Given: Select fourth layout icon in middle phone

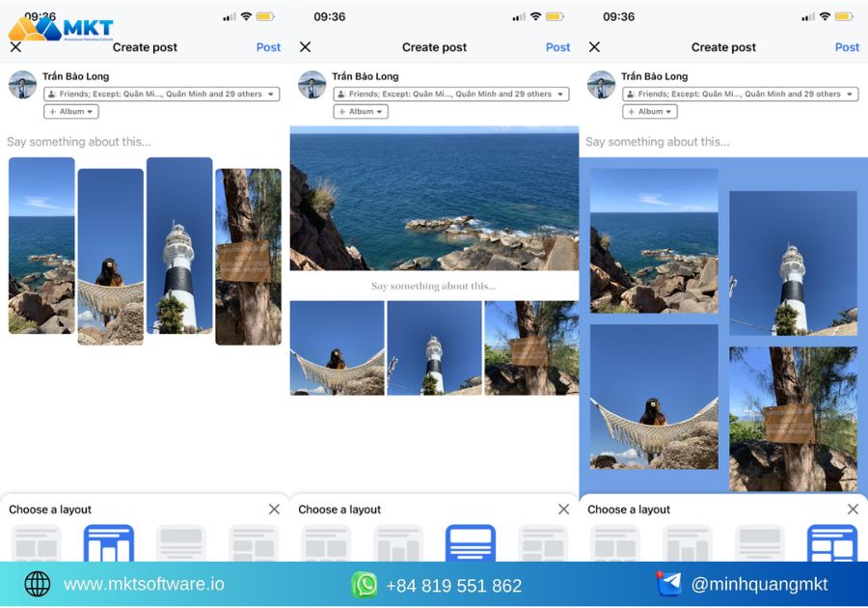Looking at the screenshot, I should click(x=543, y=543).
